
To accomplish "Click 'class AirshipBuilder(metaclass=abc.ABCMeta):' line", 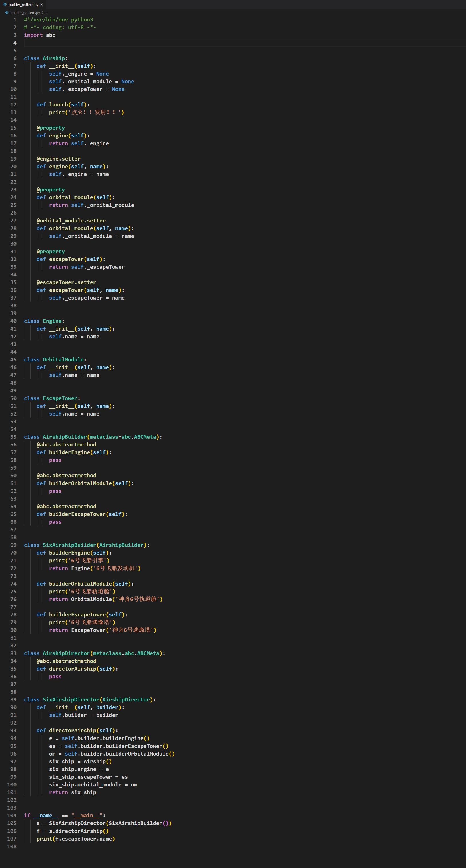I will [x=93, y=437].
